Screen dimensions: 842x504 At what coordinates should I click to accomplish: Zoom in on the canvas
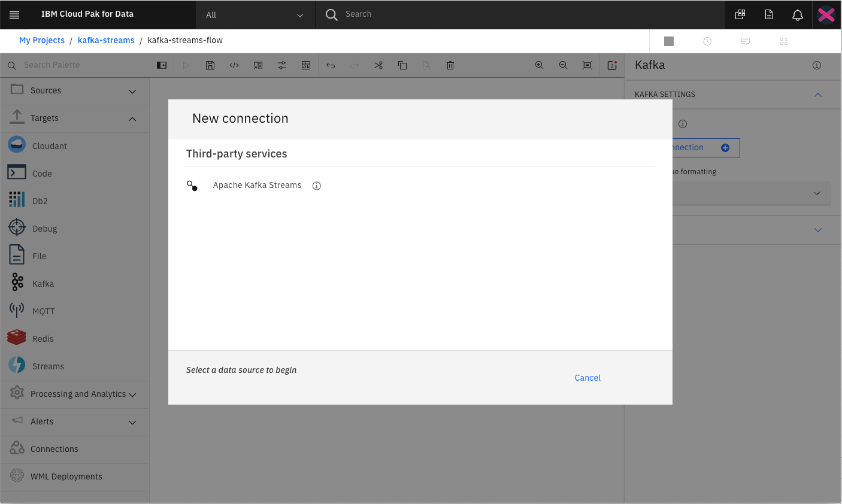click(x=539, y=65)
